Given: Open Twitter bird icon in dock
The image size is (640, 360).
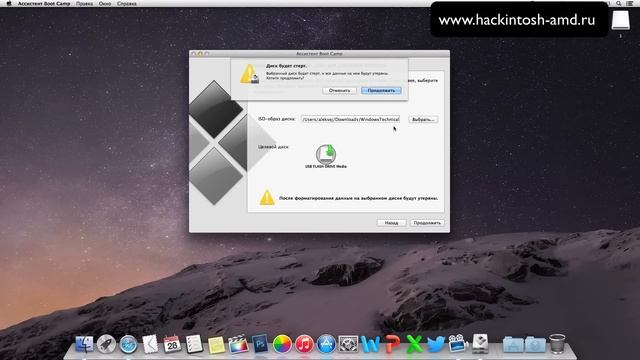Looking at the screenshot, I should click(436, 344).
